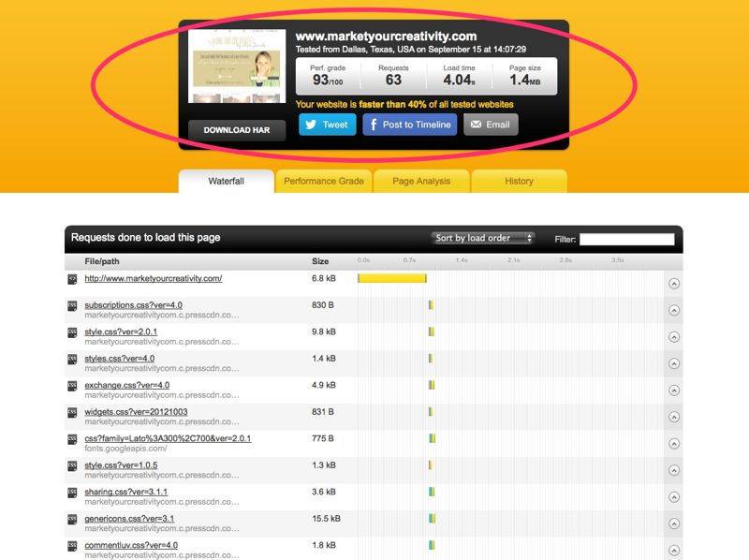Click the Page size 1.4MB stat
This screenshot has width=749, height=560.
(x=524, y=76)
